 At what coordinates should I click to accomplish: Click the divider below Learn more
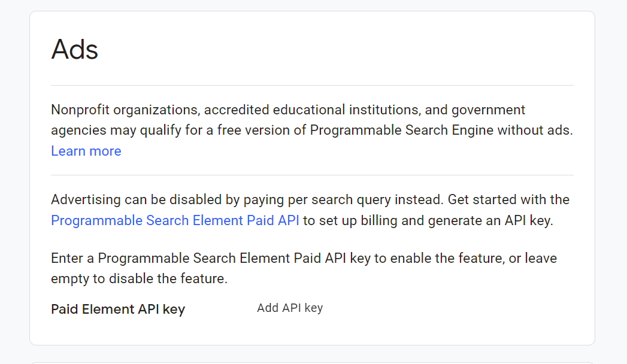pos(311,175)
